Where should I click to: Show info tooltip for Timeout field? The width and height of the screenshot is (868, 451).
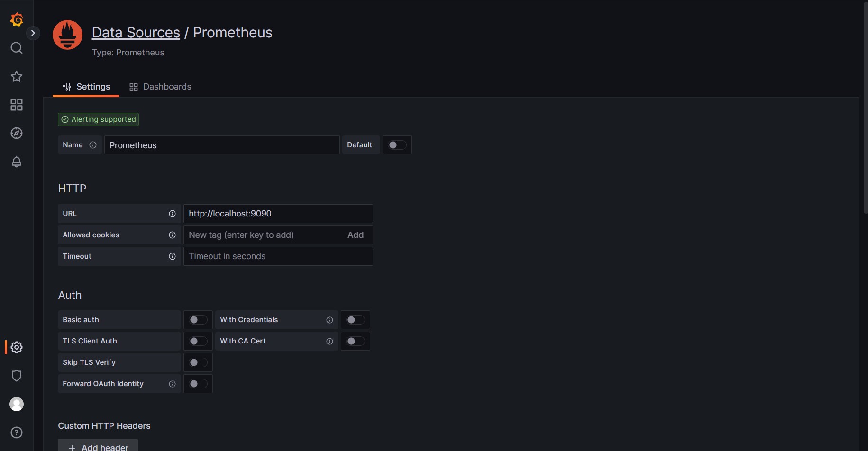pyautogui.click(x=172, y=256)
